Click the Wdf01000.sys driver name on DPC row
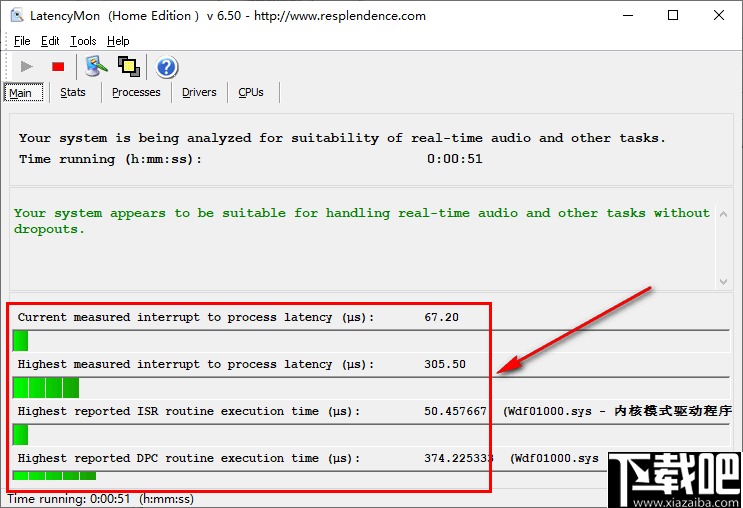The width and height of the screenshot is (743, 508). [x=556, y=458]
